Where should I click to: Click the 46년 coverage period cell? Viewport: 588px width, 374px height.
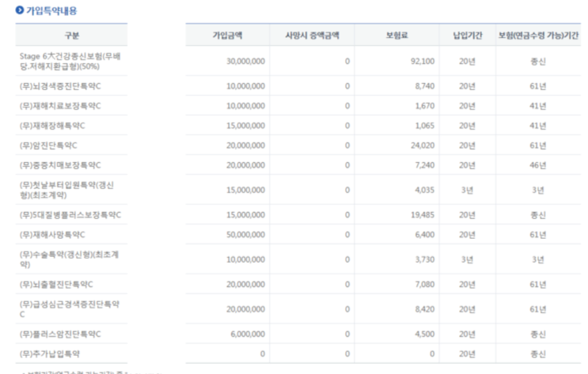[538, 165]
